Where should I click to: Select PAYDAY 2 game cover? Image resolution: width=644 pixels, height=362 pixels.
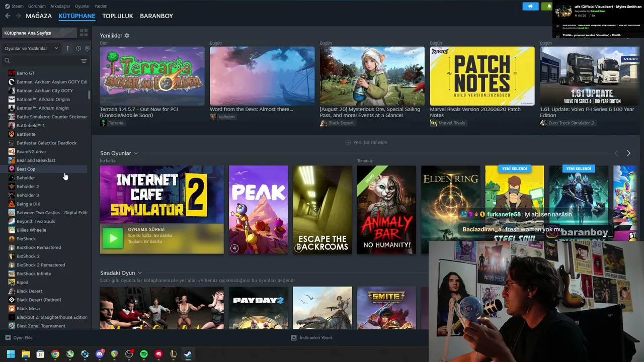[x=259, y=308]
